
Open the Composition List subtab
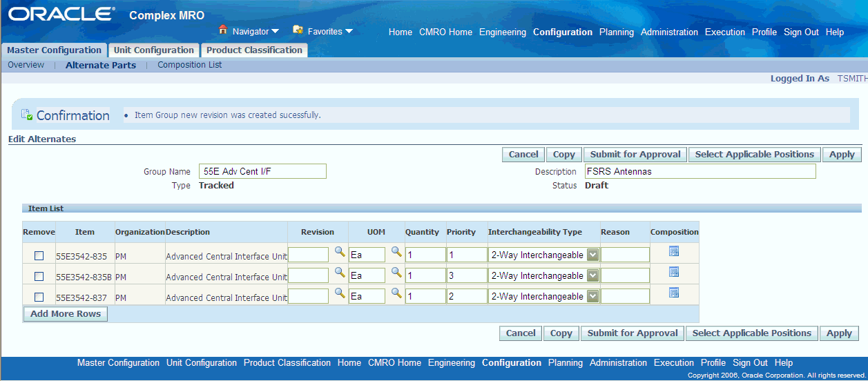[190, 65]
